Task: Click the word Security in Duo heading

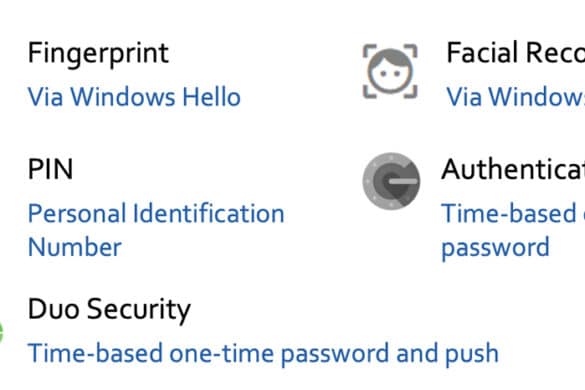Action: (139, 310)
